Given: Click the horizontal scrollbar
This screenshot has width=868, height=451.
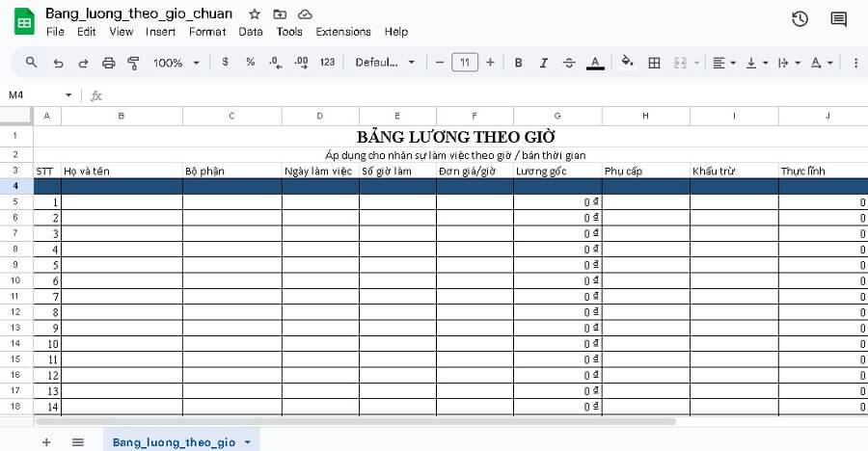Looking at the screenshot, I should (355, 421).
